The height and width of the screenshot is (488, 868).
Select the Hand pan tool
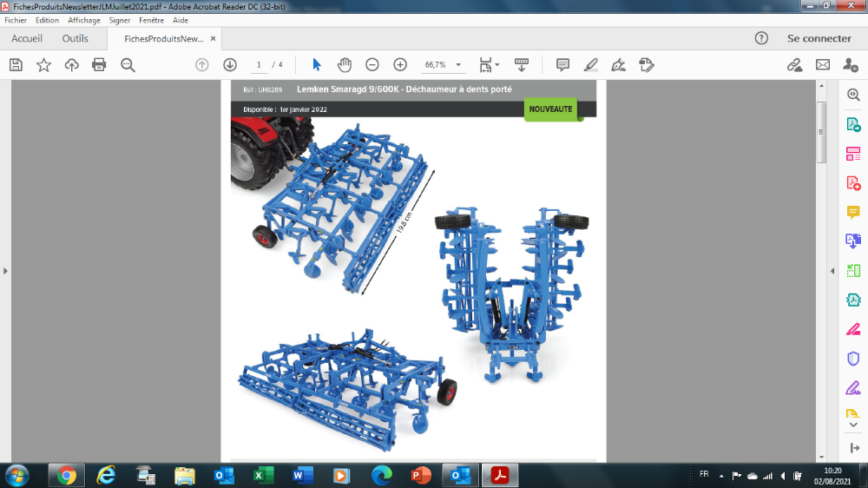(x=345, y=65)
